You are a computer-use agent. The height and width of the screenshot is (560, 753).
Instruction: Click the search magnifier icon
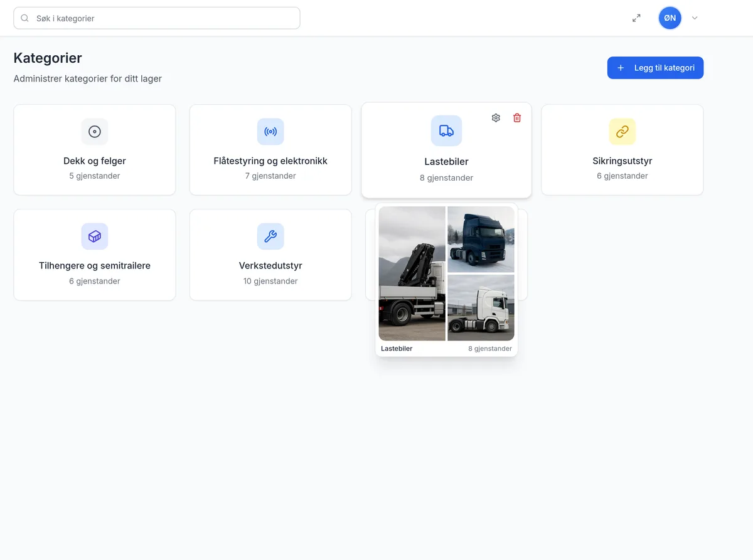(x=25, y=18)
